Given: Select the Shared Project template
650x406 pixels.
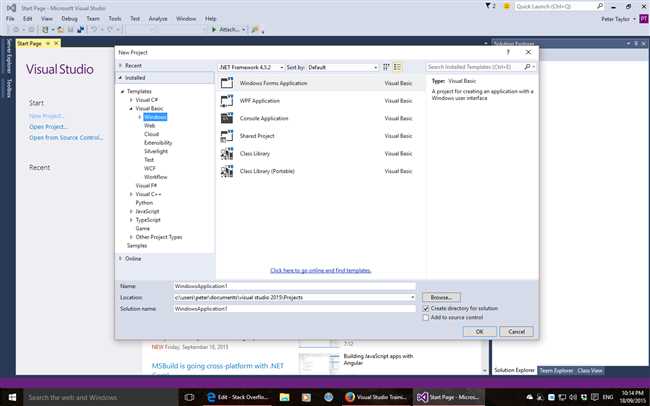Looking at the screenshot, I should [x=257, y=136].
